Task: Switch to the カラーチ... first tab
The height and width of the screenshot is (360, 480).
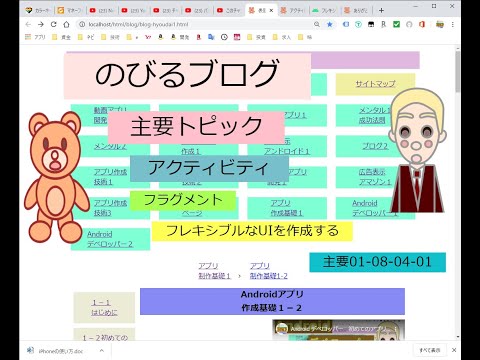Action: point(37,10)
